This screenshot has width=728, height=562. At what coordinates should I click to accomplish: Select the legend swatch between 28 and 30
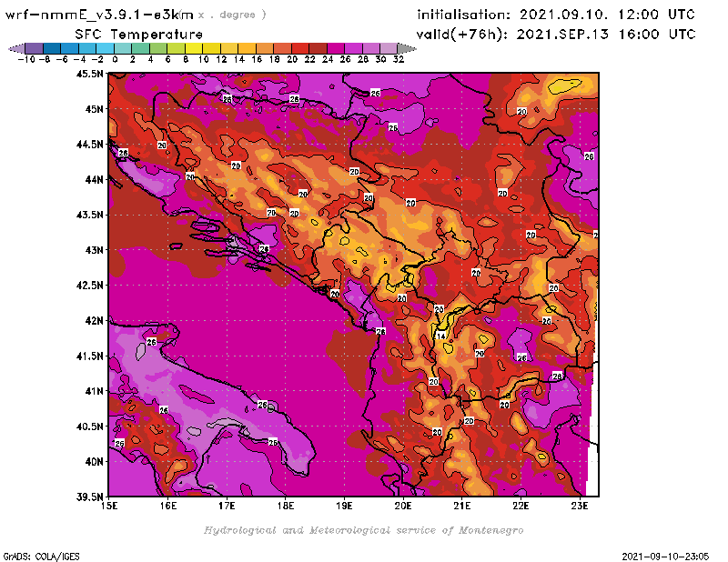point(371,48)
